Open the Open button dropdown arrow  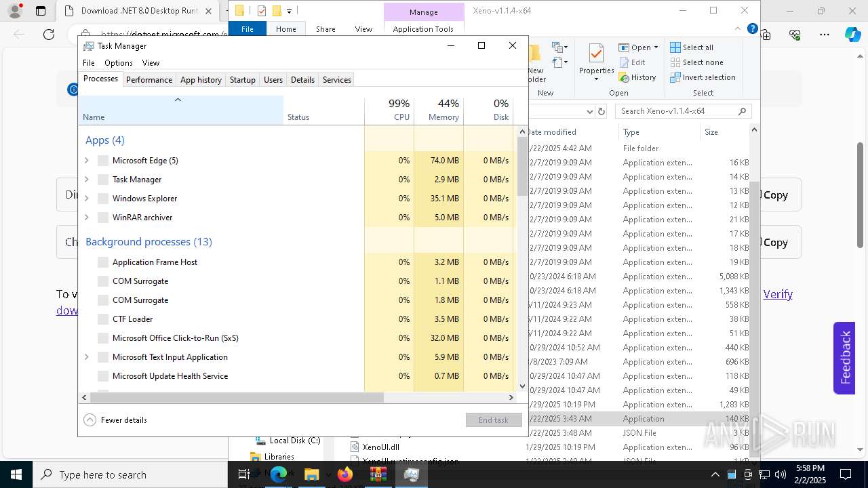[656, 47]
